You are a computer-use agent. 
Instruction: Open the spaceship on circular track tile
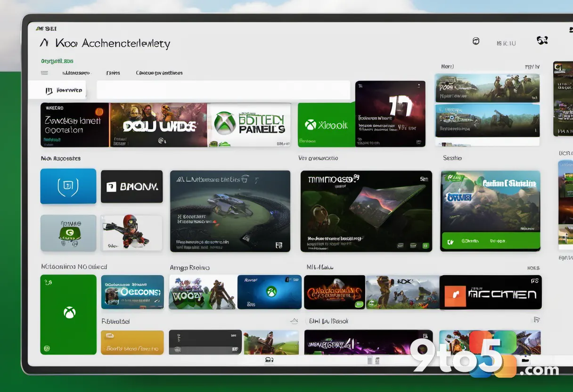pyautogui.click(x=230, y=211)
